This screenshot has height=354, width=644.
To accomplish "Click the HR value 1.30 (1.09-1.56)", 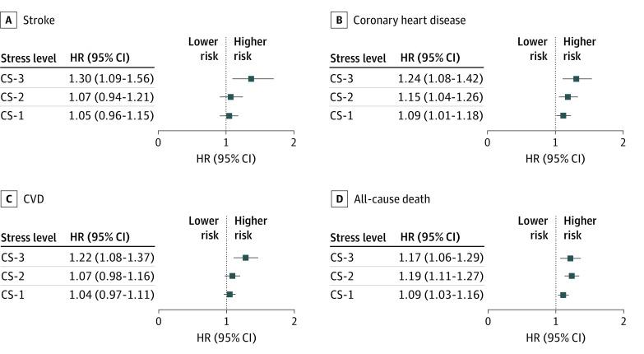I will [x=111, y=79].
